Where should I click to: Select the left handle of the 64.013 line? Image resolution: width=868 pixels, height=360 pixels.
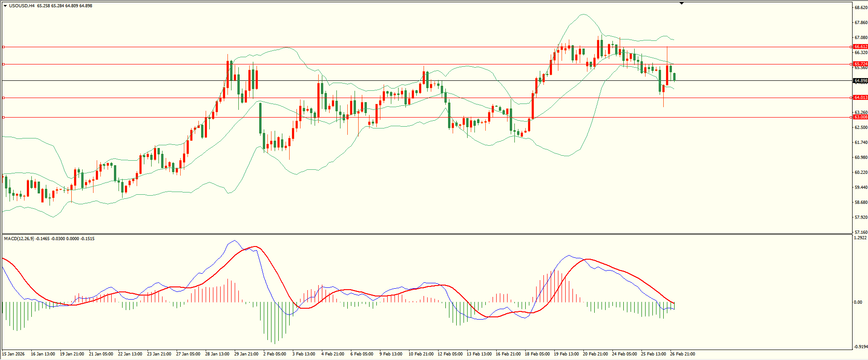[x=4, y=98]
